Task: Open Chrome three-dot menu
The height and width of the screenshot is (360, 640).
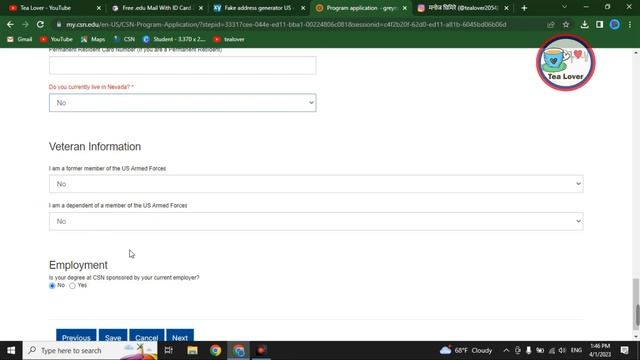Action: tap(630, 24)
